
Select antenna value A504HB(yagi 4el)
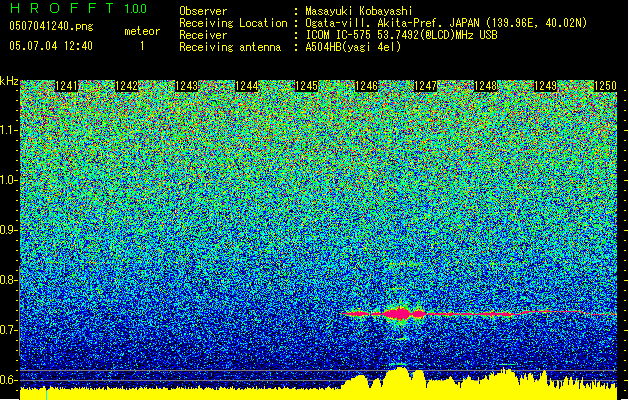point(353,47)
